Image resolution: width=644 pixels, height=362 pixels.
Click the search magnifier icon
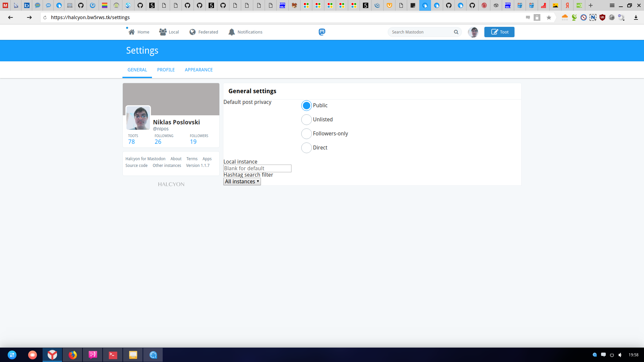[456, 32]
